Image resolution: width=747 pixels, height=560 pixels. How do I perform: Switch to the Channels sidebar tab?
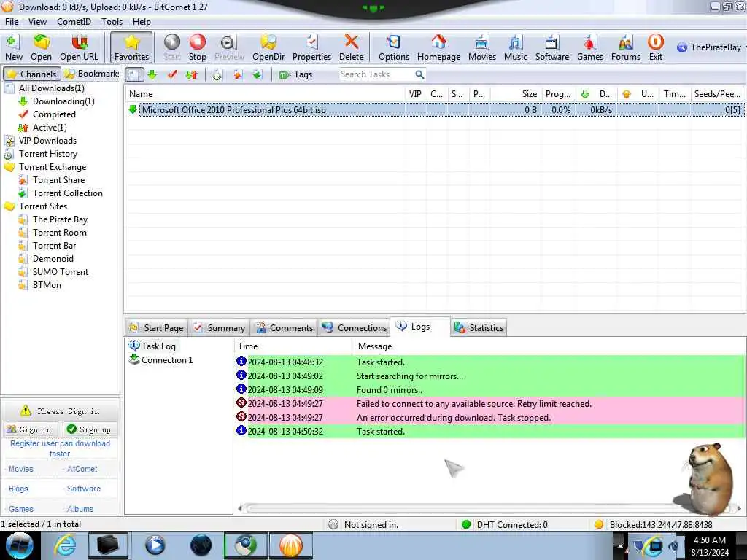tap(32, 74)
